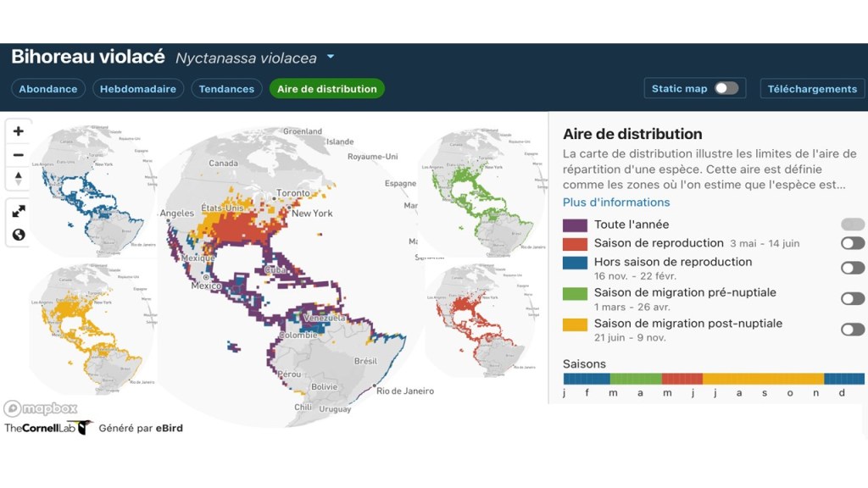The width and height of the screenshot is (868, 488).
Task: Switch to the Hebdomadaire tab
Action: [138, 89]
